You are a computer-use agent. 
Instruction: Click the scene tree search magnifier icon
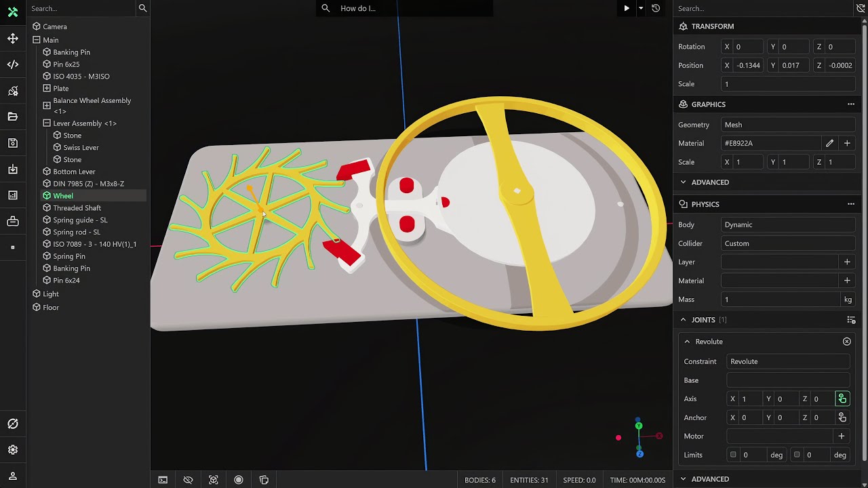click(x=142, y=8)
